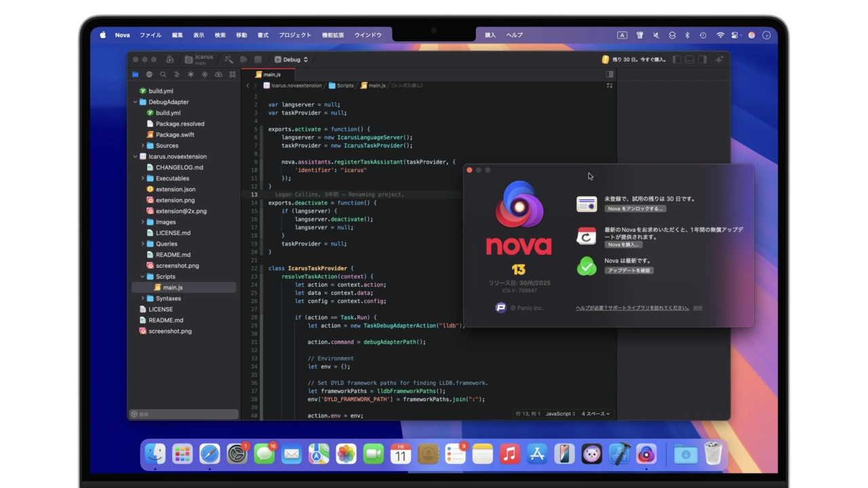Open the remote files globe sidebar icon
Screen dimensions: 868x488
pos(149,75)
